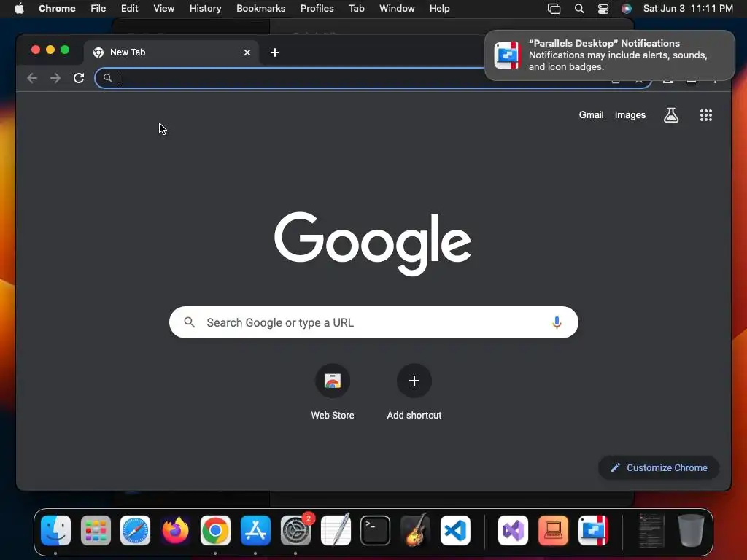Click the Chrome forward arrow
The image size is (747, 560).
(x=55, y=78)
